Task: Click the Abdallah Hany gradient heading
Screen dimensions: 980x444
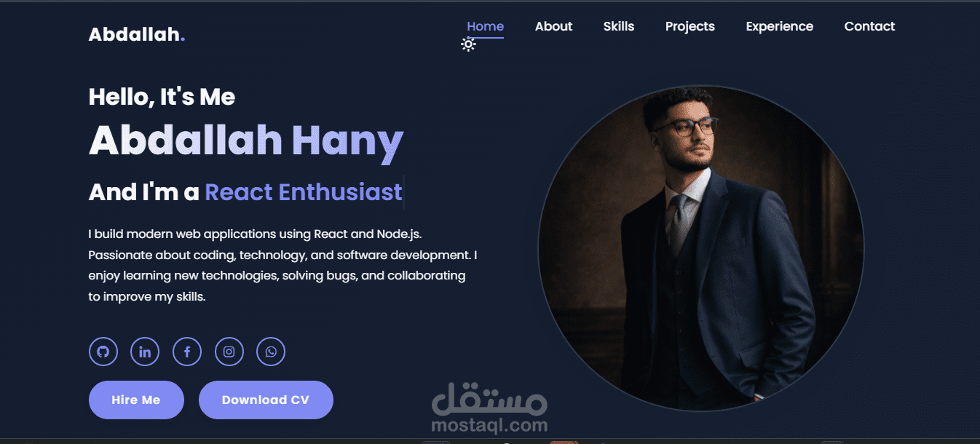Action: coord(246,140)
